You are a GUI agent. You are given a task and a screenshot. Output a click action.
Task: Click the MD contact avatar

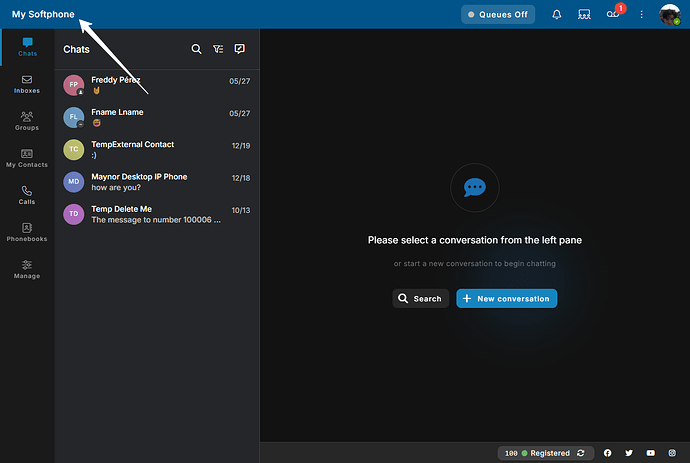(x=73, y=182)
